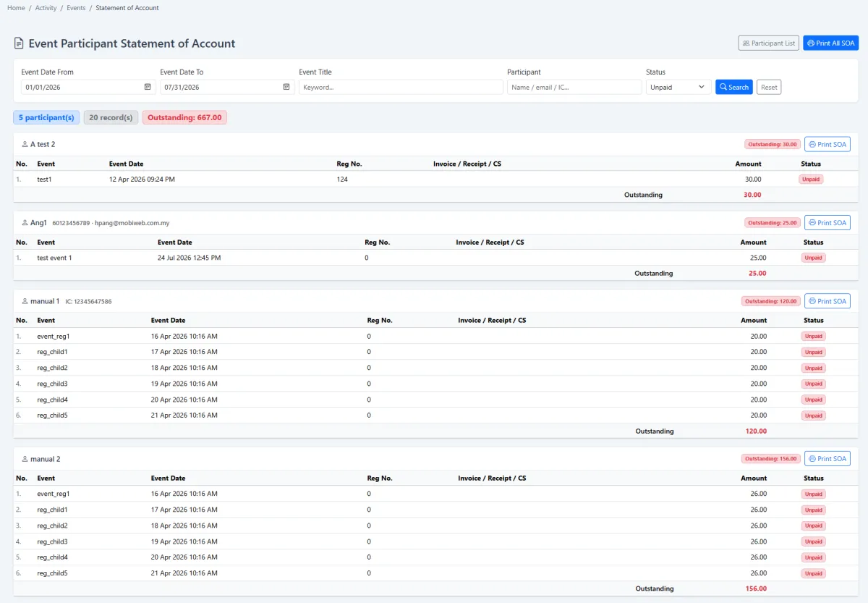Click the person icon beside Ang1
Viewport: 868px width, 603px height.
pos(25,223)
